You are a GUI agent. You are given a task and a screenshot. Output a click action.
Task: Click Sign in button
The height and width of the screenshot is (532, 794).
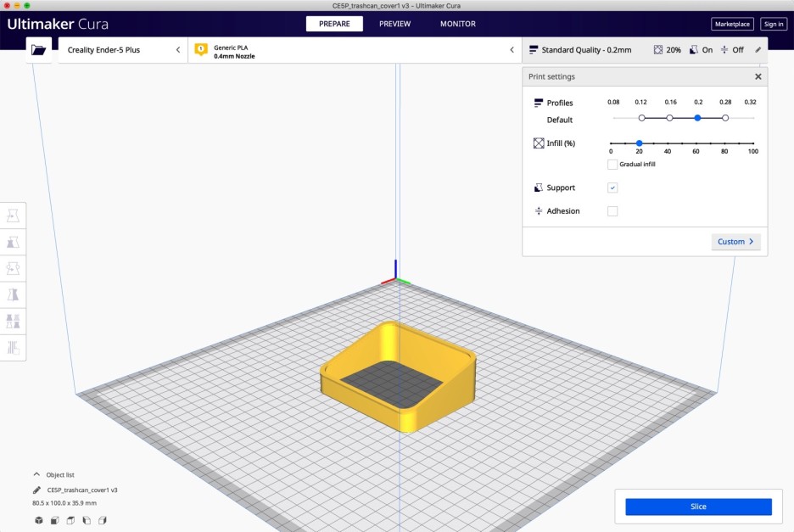[x=774, y=24]
